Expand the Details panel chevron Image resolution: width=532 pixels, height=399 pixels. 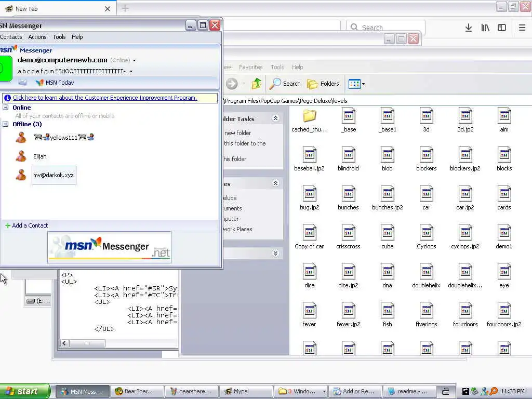pyautogui.click(x=275, y=253)
